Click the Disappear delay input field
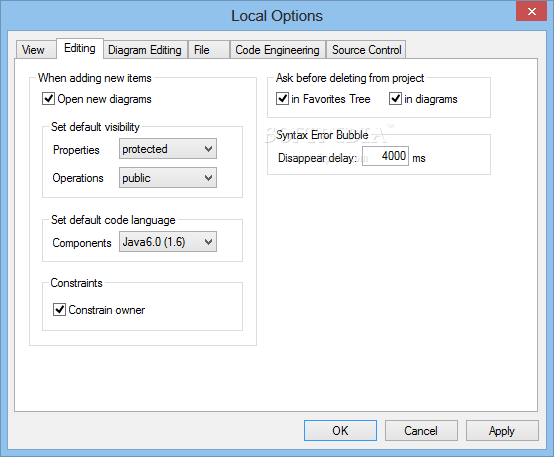The image size is (554, 457). click(x=385, y=156)
